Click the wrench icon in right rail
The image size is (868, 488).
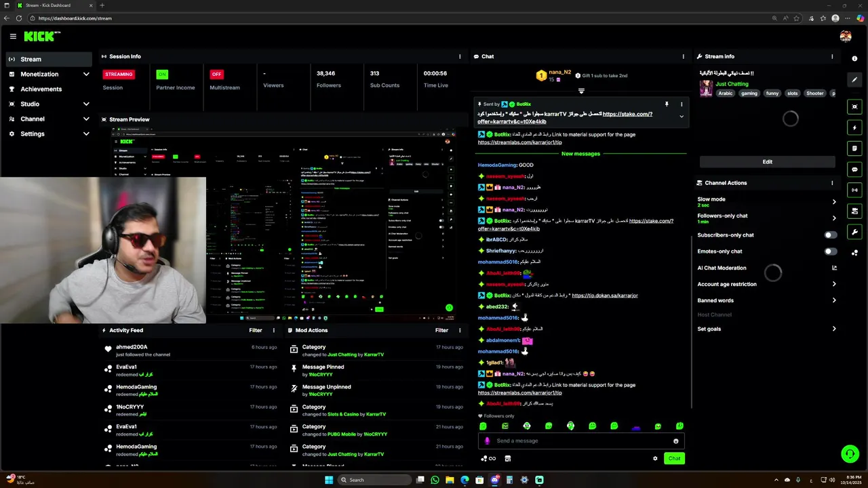point(854,232)
